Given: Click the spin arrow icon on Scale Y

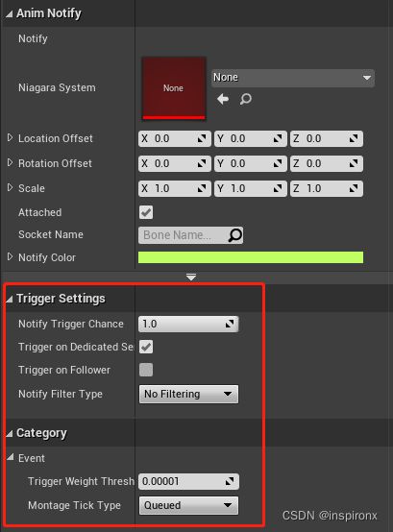Looking at the screenshot, I should (x=278, y=188).
